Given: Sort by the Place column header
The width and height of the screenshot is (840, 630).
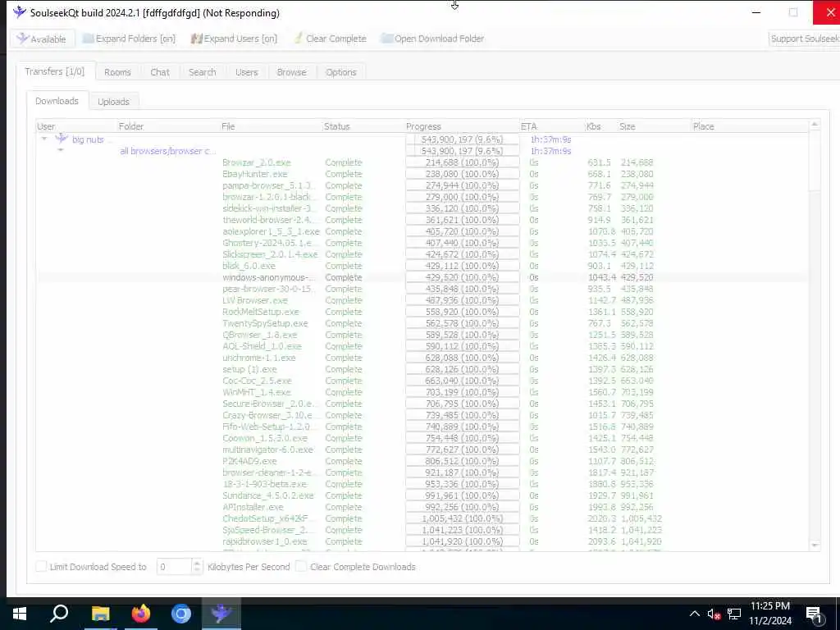Looking at the screenshot, I should 750,126.
